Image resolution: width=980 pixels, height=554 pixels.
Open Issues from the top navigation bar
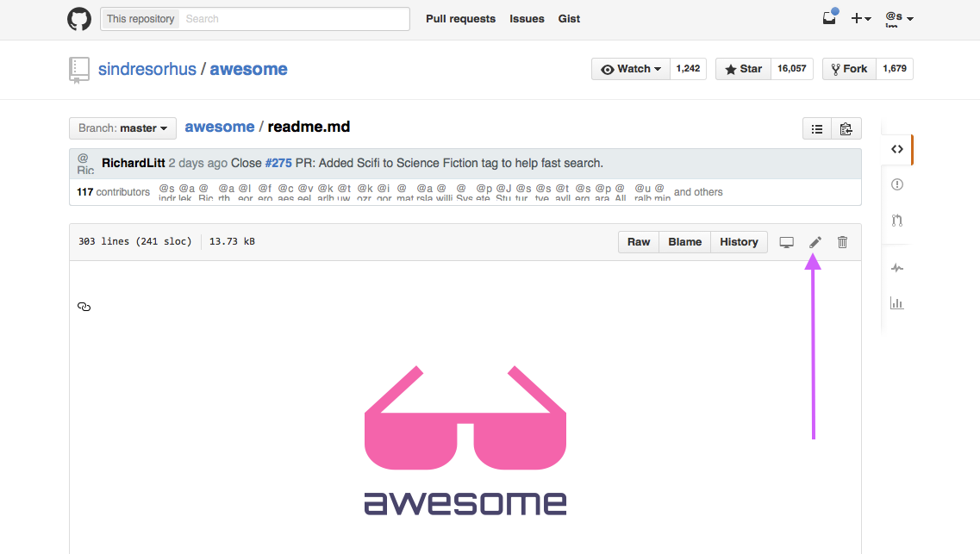[527, 18]
